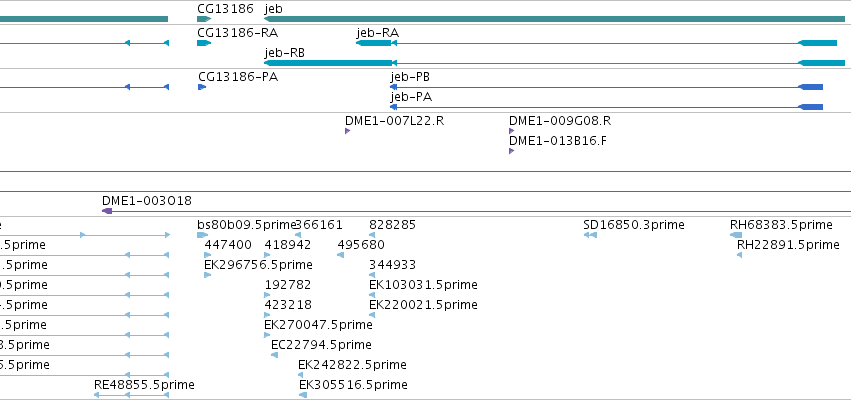Image resolution: width=851 pixels, height=400 pixels.
Task: Click the RH22891.5prime EST arrow
Action: pyautogui.click(x=739, y=255)
